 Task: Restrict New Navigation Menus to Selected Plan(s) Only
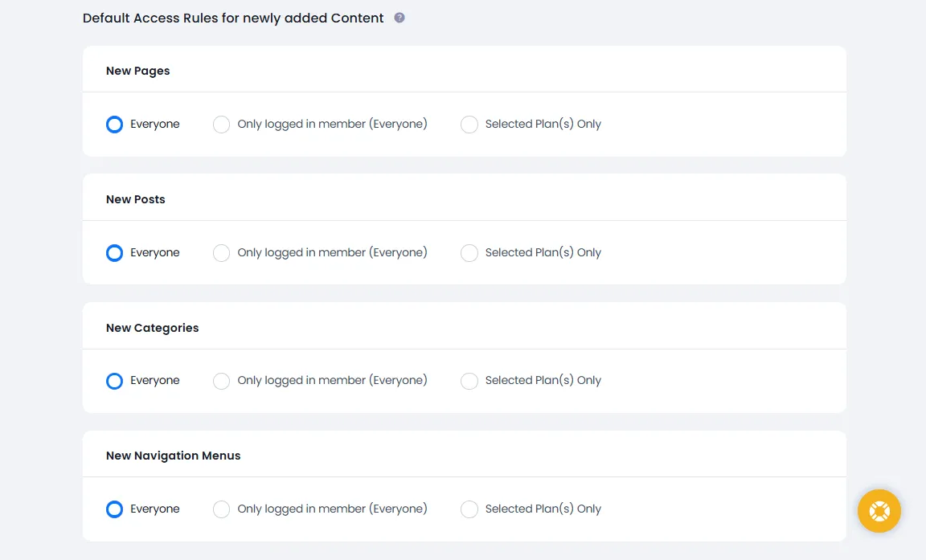(469, 509)
